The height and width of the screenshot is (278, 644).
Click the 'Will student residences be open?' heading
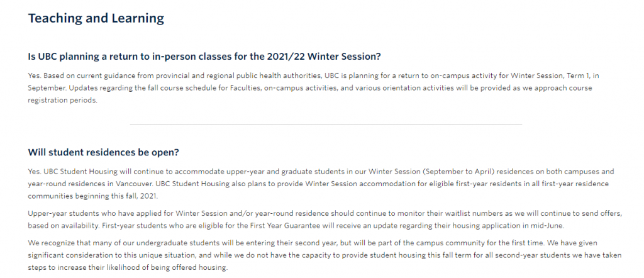click(104, 152)
